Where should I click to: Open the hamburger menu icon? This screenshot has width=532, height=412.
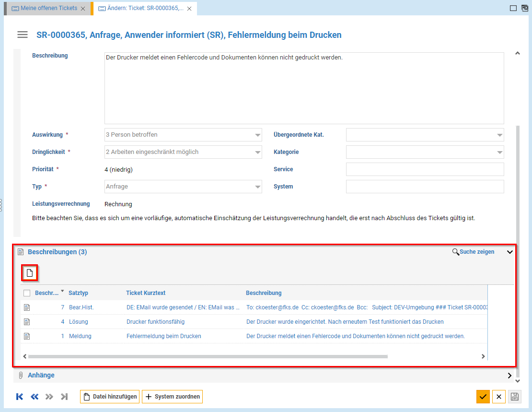click(22, 35)
